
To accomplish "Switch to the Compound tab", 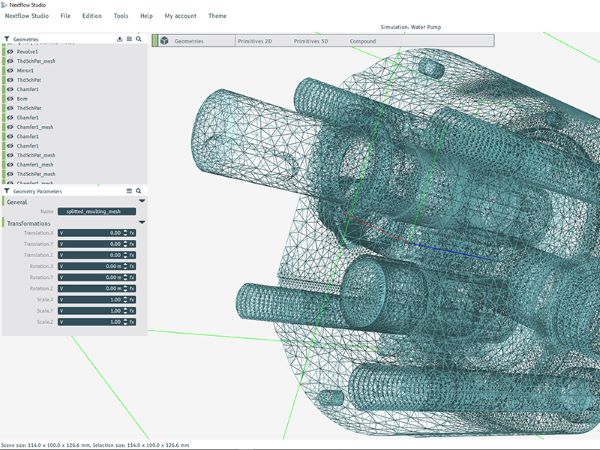I will pos(362,41).
